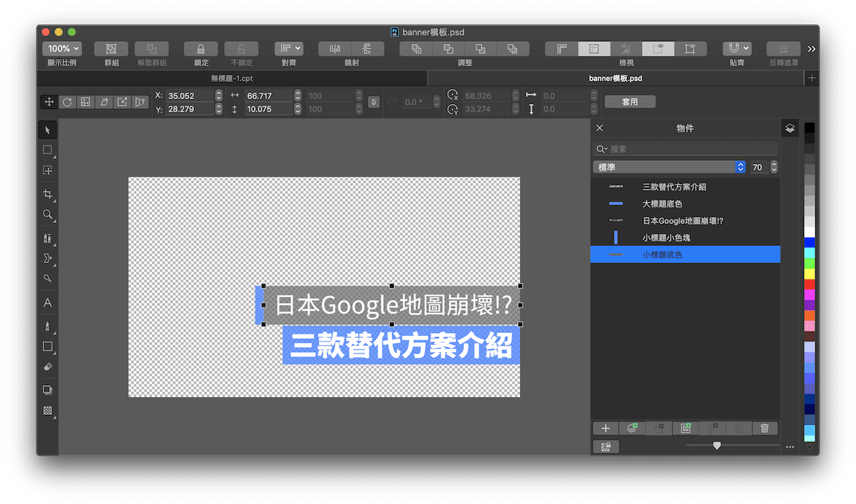Switch to the banner模板.psd tab
Screen dimensions: 856x504
(x=615, y=78)
